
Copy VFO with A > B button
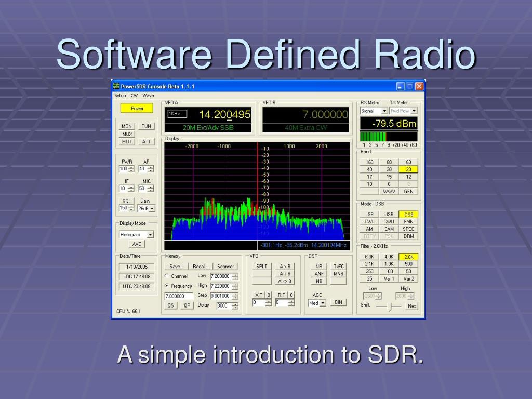(x=285, y=267)
